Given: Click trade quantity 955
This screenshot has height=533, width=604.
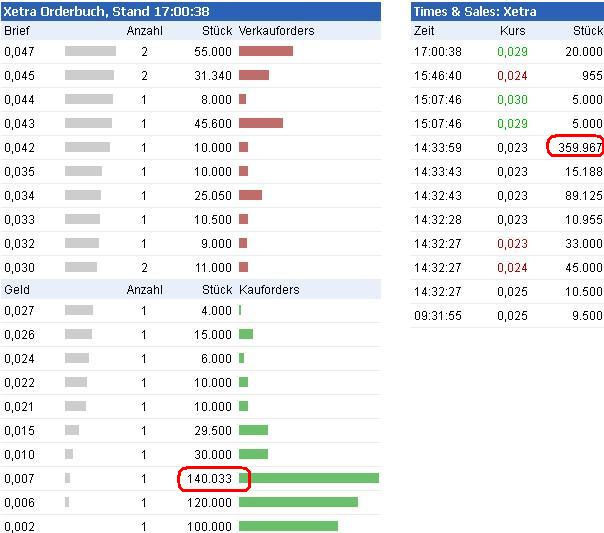Looking at the screenshot, I should coord(592,75).
